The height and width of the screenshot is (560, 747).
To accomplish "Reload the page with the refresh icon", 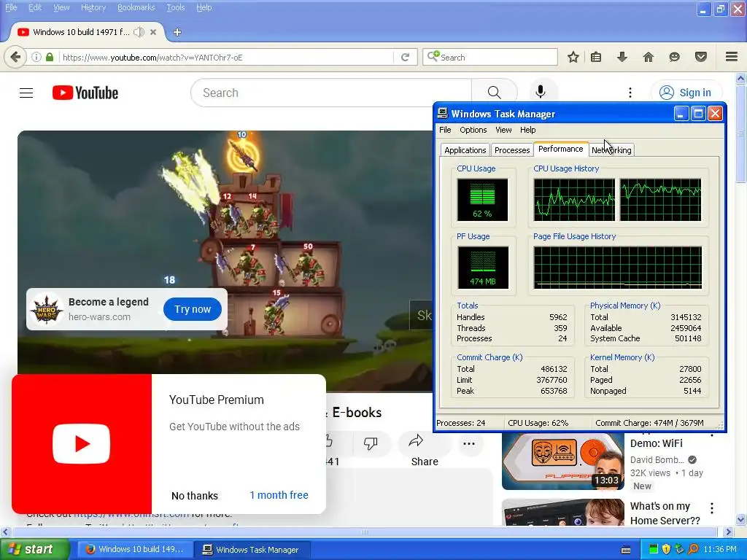I will pyautogui.click(x=406, y=57).
